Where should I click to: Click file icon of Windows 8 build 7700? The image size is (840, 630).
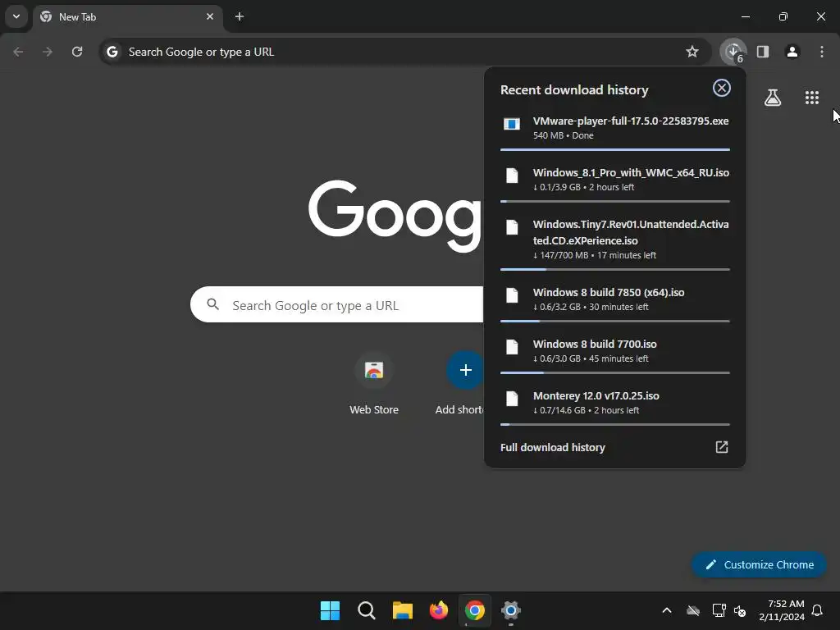point(512,347)
